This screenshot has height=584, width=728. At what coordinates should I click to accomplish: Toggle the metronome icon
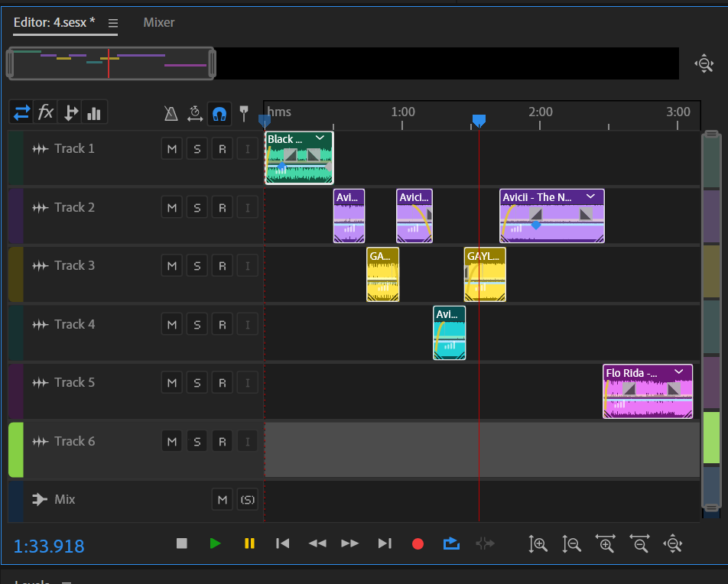[171, 114]
